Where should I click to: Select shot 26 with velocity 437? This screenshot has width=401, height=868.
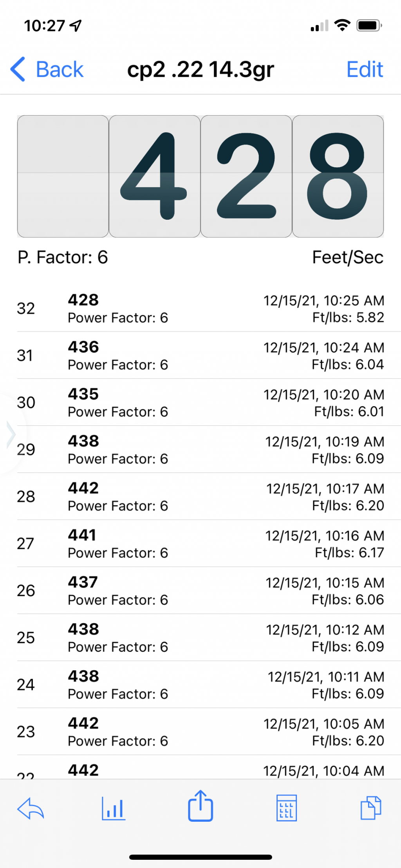click(200, 590)
